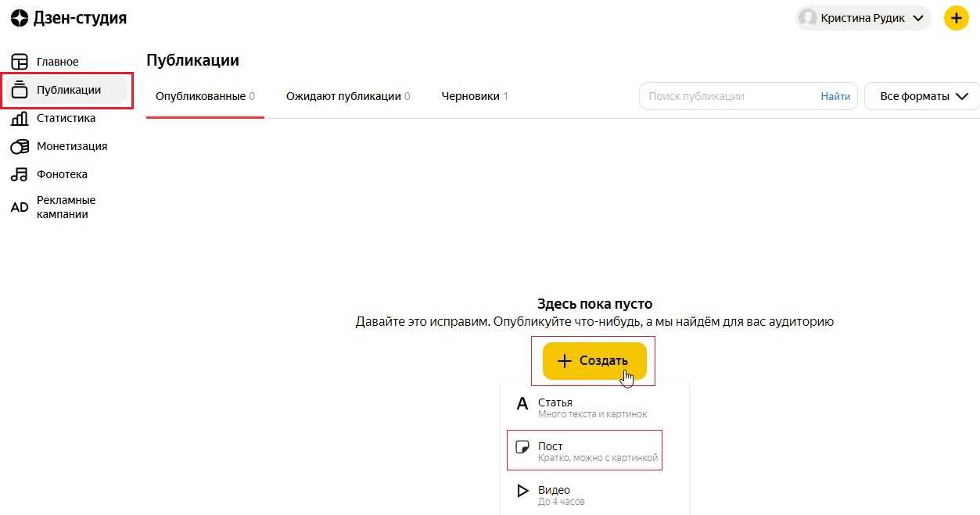Screen dimensions: 980x515
Task: Open Фонотека via music note icon
Action: (20, 175)
